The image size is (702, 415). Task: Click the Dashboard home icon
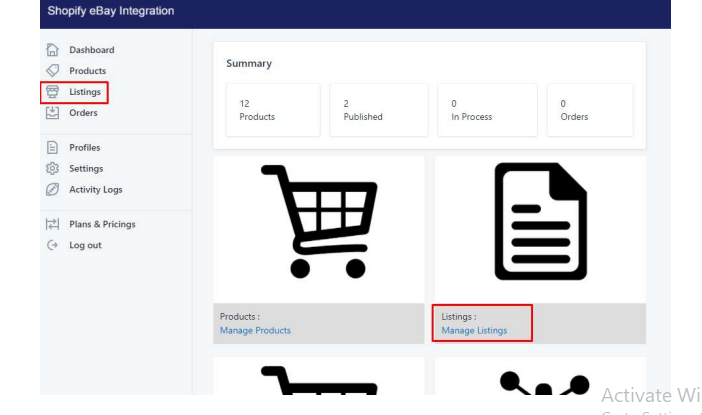[x=52, y=50]
